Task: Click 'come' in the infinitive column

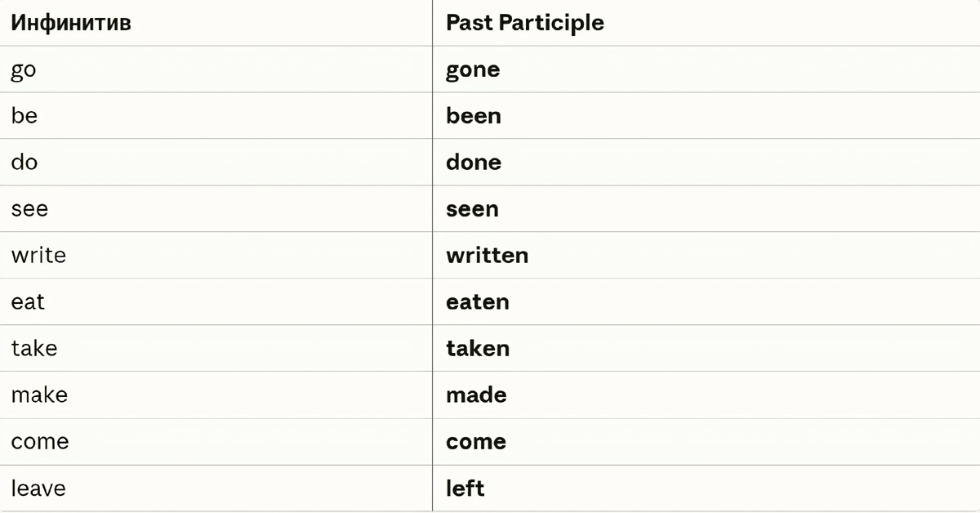Action: point(40,442)
